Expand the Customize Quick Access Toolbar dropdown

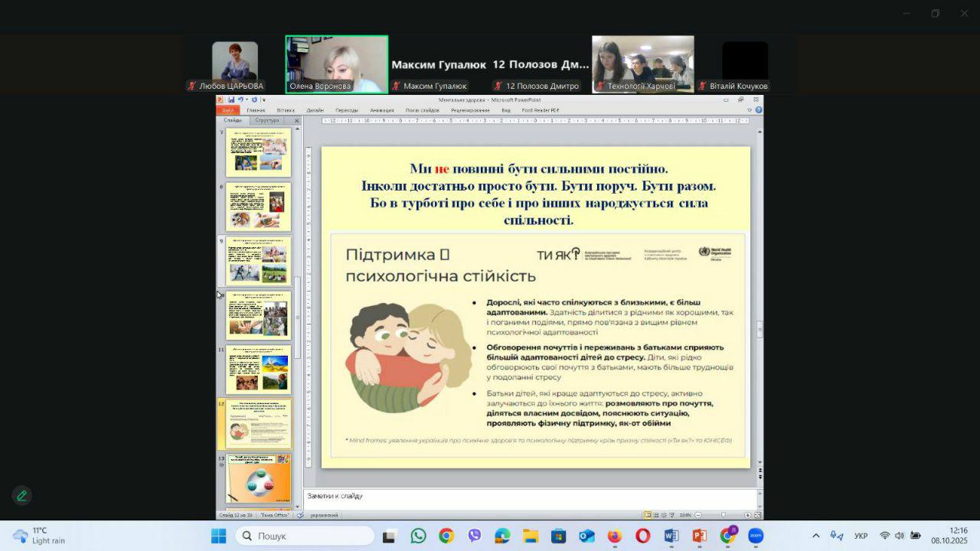[x=263, y=99]
